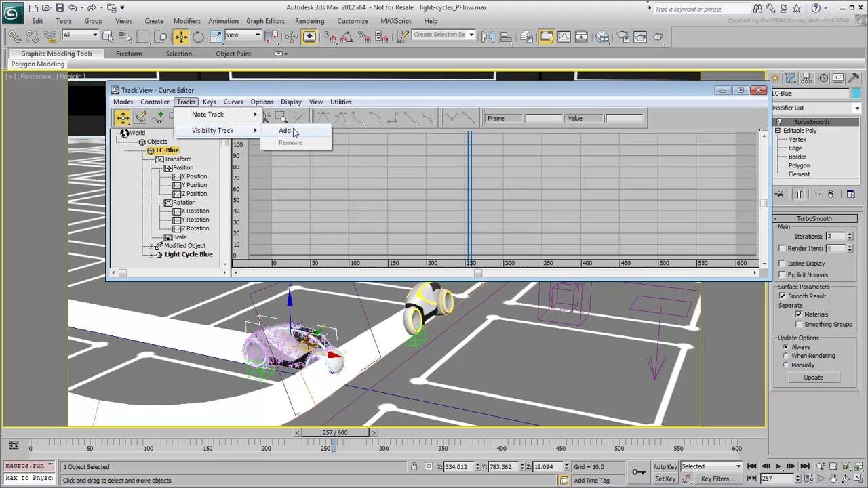Open the Graph Editors main menu
This screenshot has width=868, height=488.
point(265,21)
